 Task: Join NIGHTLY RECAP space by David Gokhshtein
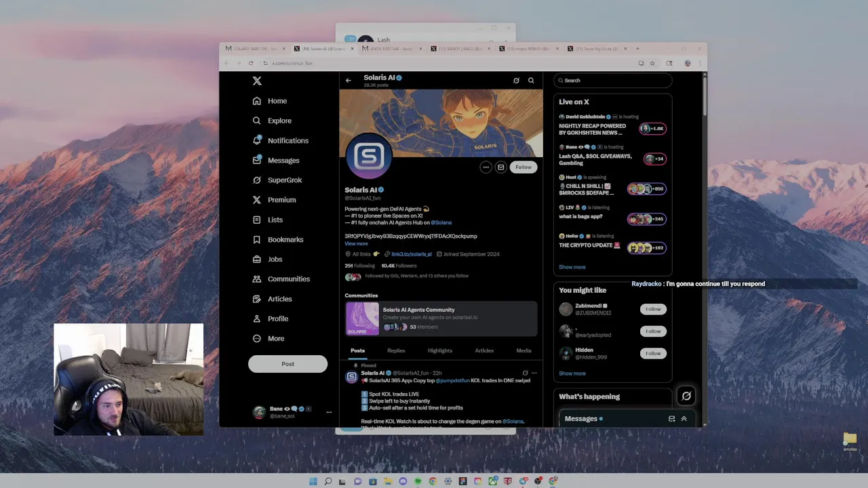click(x=612, y=125)
